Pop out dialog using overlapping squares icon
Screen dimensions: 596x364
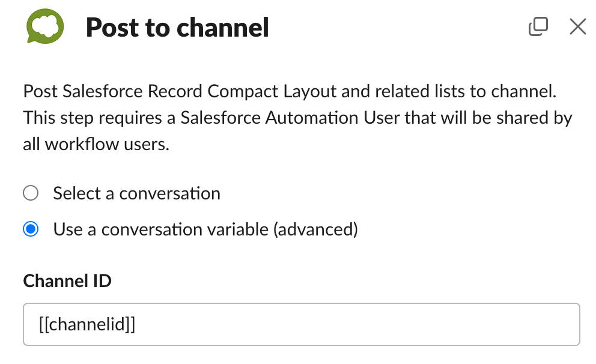pyautogui.click(x=538, y=26)
